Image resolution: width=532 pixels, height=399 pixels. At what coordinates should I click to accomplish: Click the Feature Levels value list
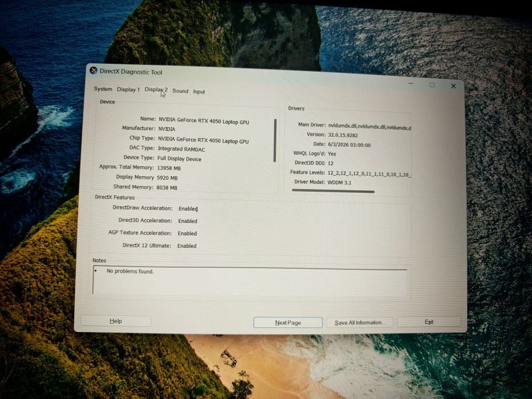369,174
